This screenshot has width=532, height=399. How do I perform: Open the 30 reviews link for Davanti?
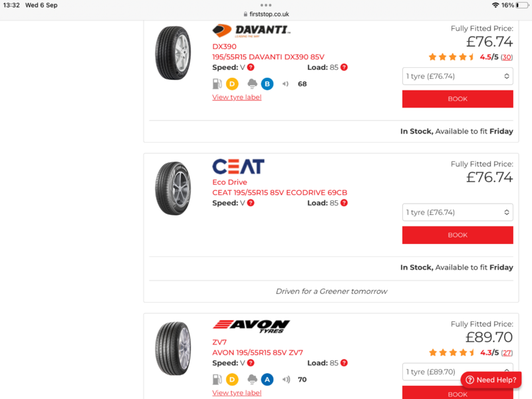coord(507,57)
